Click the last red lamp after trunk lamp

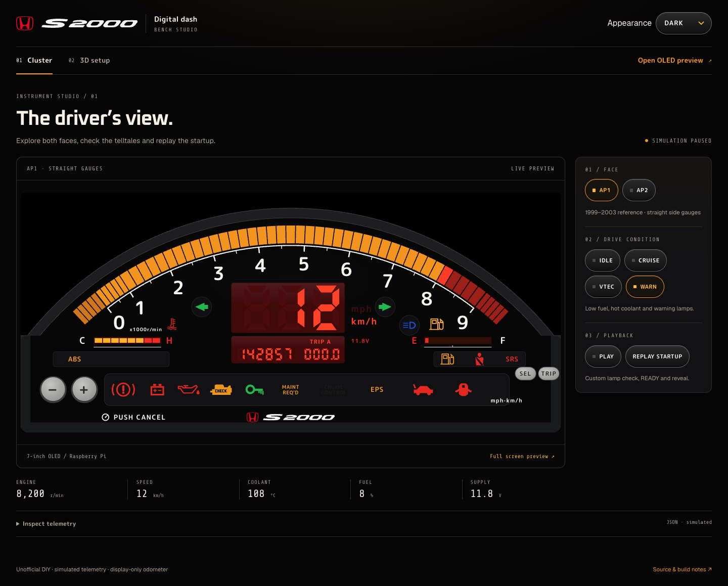(x=463, y=389)
